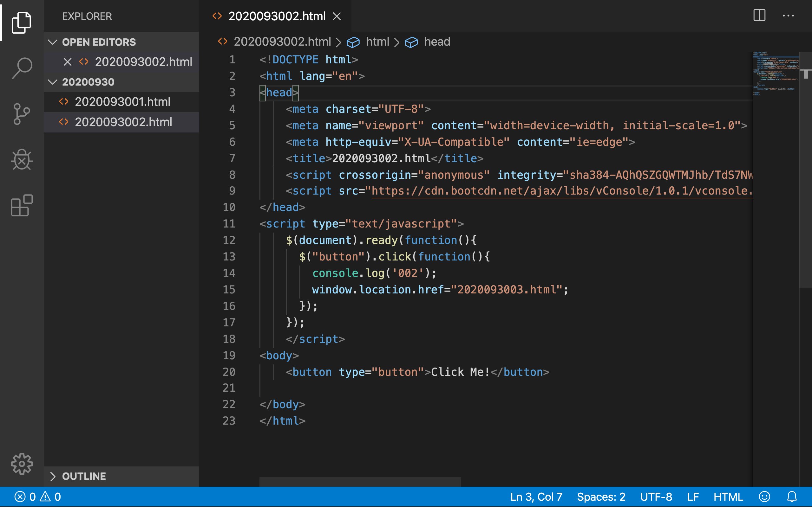Click the Manage settings gear icon
Image resolution: width=812 pixels, height=507 pixels.
tap(22, 464)
